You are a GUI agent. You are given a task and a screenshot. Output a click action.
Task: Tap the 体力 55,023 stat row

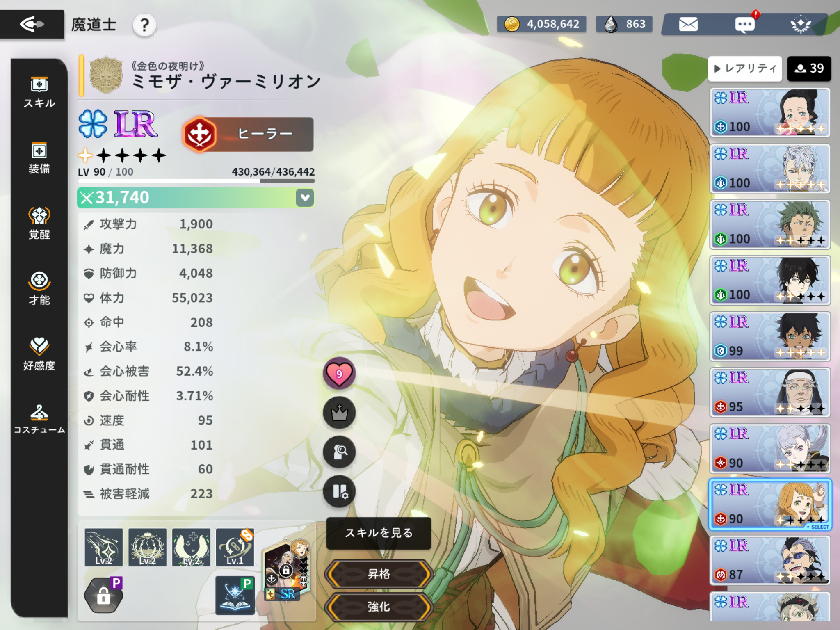148,298
